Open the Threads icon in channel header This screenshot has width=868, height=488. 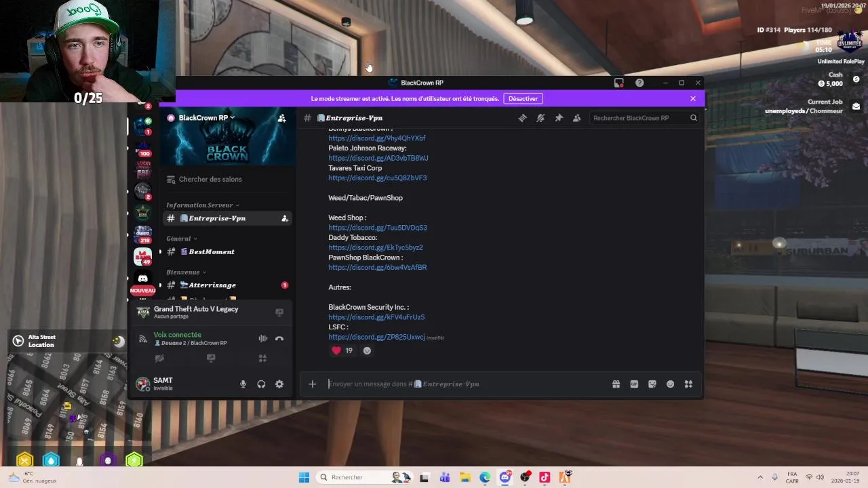[x=522, y=118]
